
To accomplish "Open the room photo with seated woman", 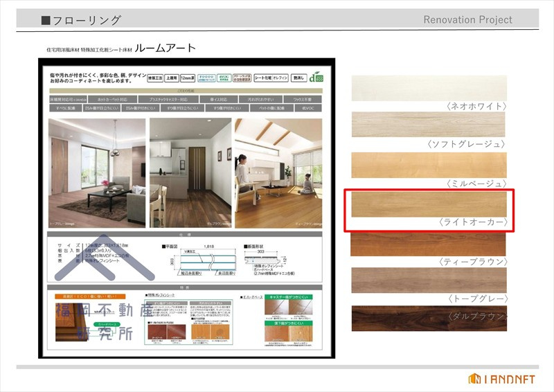I will [x=278, y=173].
